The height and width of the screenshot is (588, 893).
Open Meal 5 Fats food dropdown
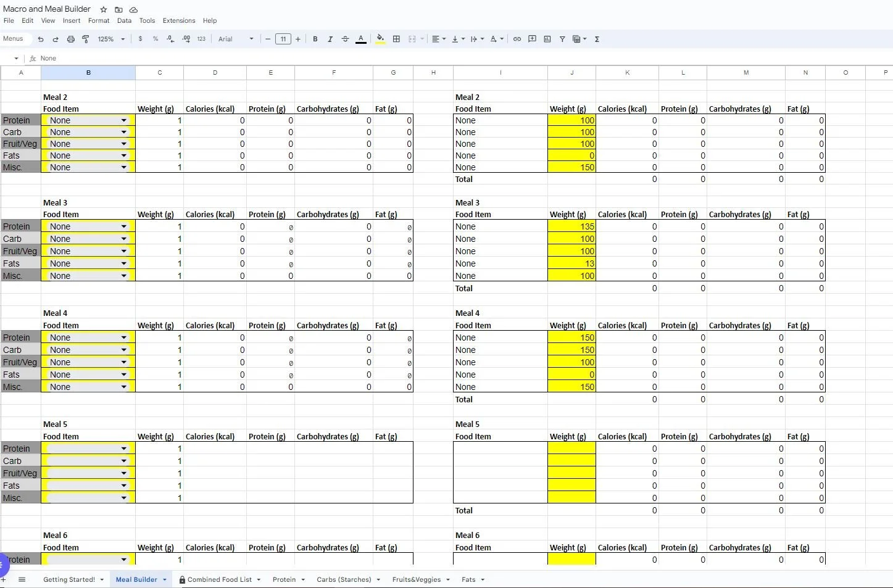click(x=124, y=486)
